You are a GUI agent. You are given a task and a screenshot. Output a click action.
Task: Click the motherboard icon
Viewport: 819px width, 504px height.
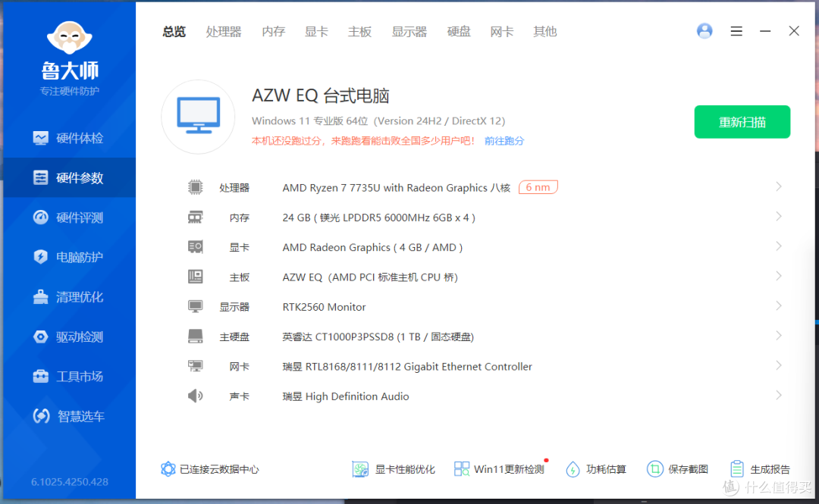(196, 277)
